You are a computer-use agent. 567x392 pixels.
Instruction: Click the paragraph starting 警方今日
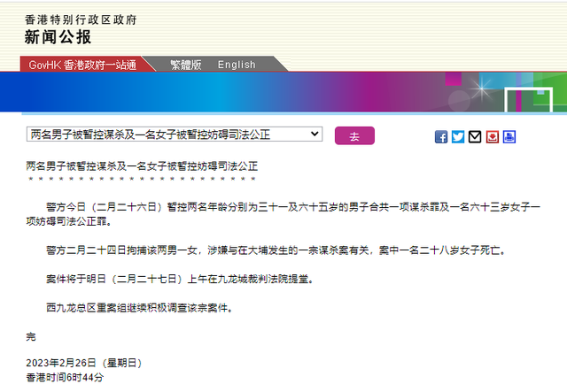pos(283,214)
